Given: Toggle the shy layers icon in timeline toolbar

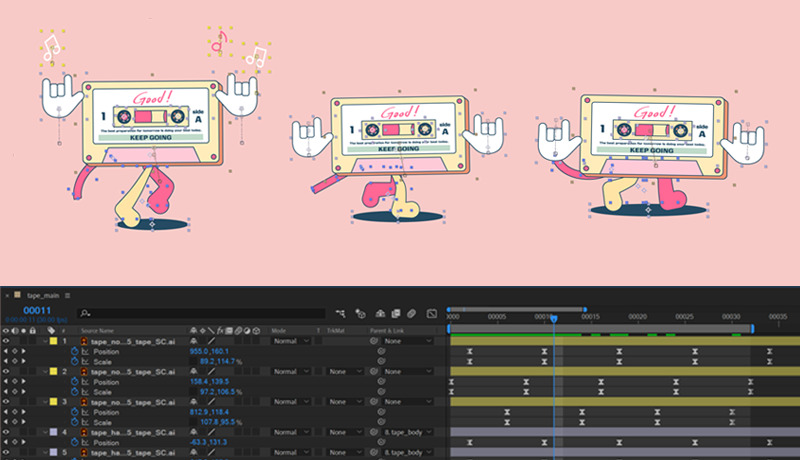Looking at the screenshot, I should click(x=380, y=314).
